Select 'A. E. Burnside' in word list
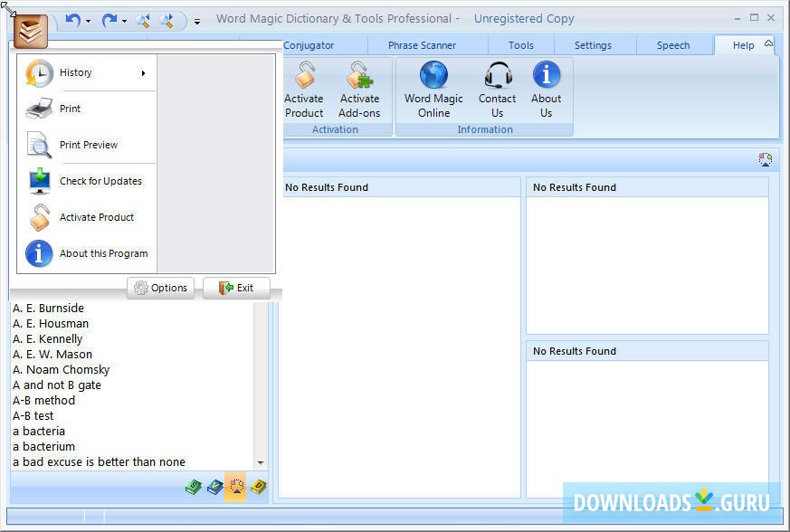 [x=48, y=309]
